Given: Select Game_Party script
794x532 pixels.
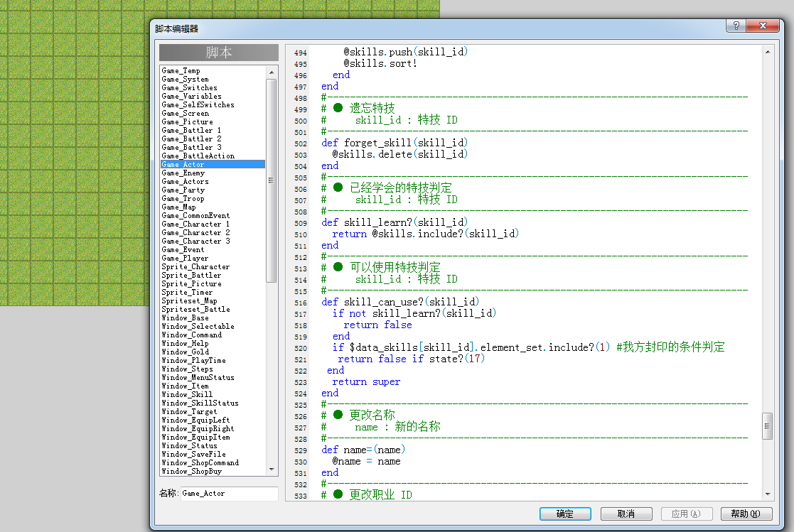Looking at the screenshot, I should [213, 190].
